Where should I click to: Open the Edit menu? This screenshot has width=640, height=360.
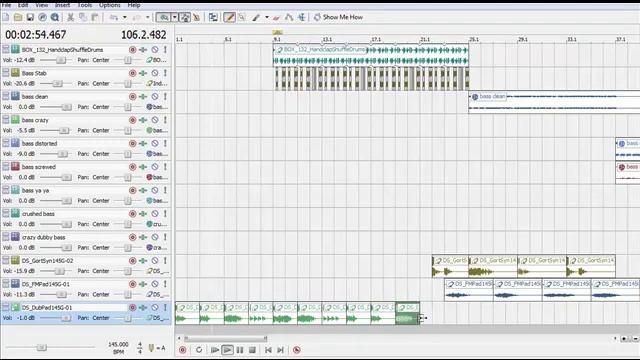point(23,5)
